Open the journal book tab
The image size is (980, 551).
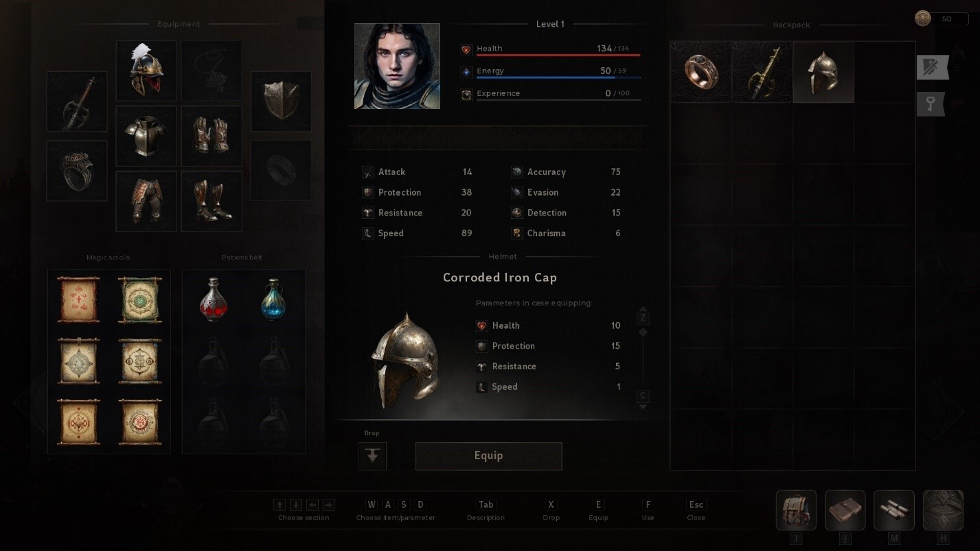[x=845, y=510]
